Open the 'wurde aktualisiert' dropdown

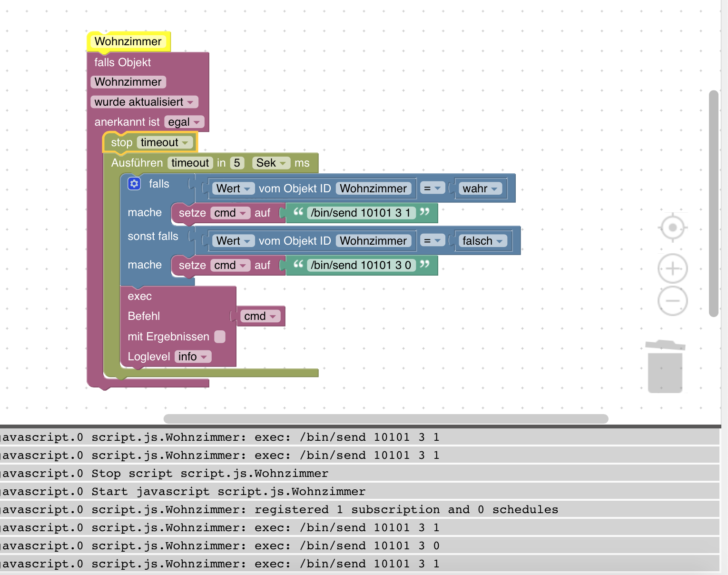click(144, 102)
